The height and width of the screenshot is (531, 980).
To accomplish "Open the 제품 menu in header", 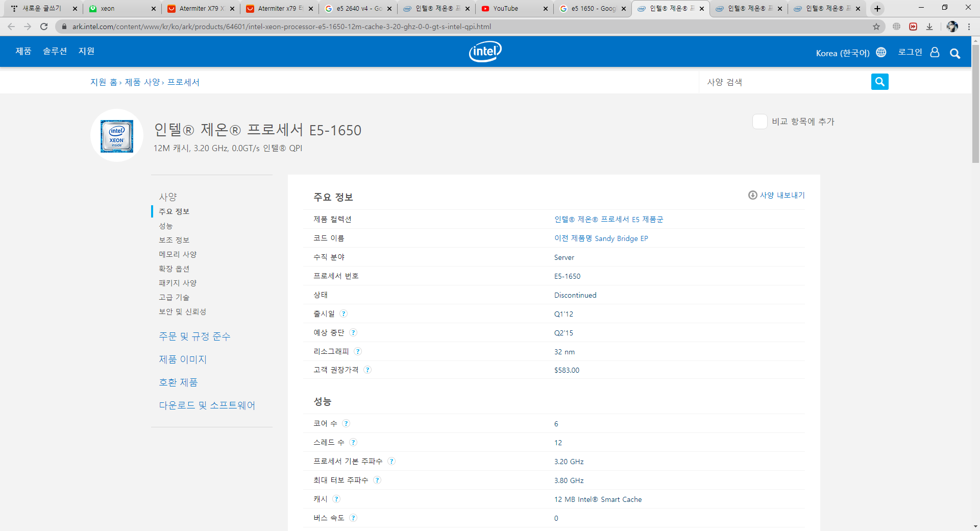I will 23,51.
